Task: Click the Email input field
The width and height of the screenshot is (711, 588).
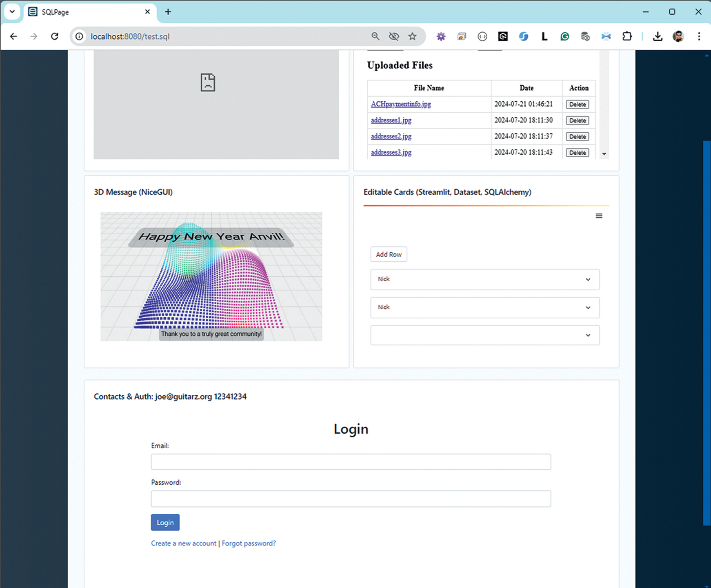Action: 351,462
